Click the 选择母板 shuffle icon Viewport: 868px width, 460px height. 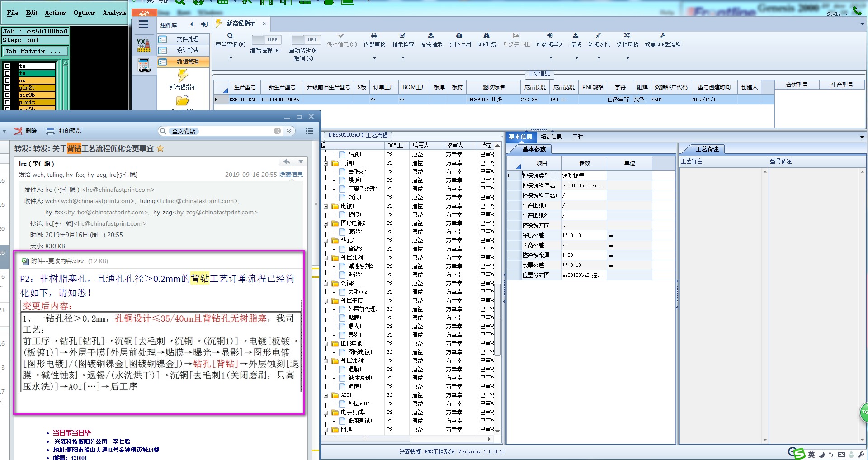[x=627, y=35]
